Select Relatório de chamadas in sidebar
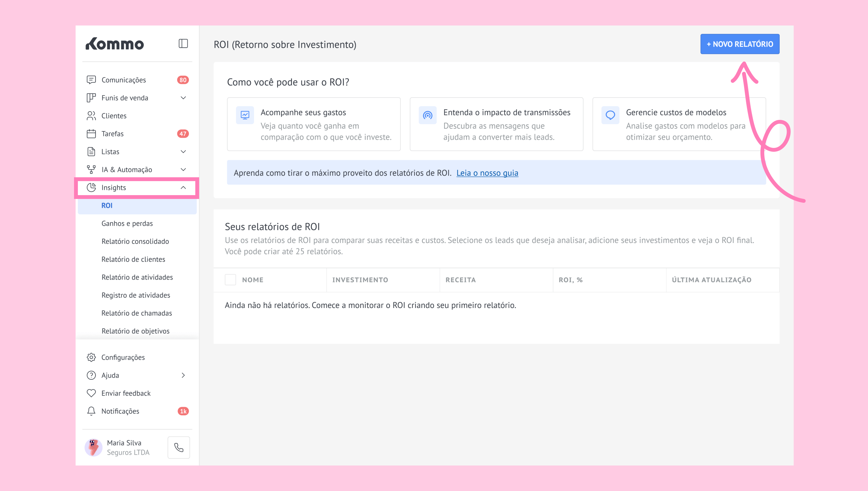The height and width of the screenshot is (491, 868). (137, 313)
